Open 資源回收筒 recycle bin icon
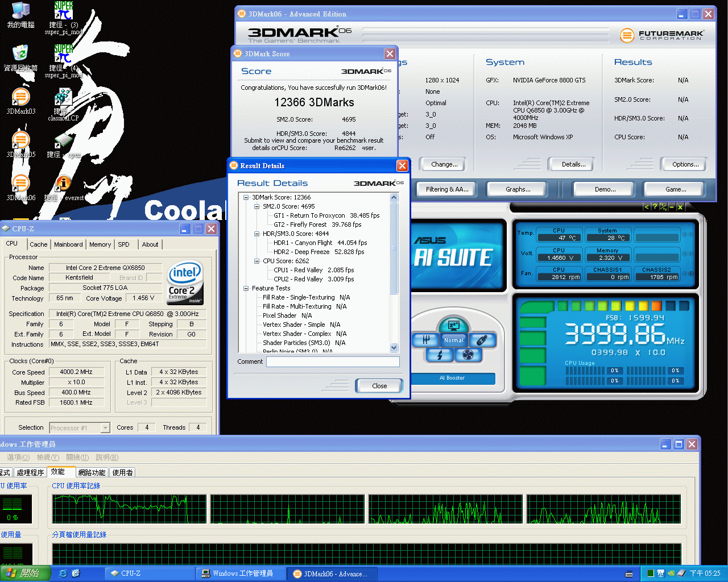Image resolution: width=728 pixels, height=582 pixels. pos(20,58)
